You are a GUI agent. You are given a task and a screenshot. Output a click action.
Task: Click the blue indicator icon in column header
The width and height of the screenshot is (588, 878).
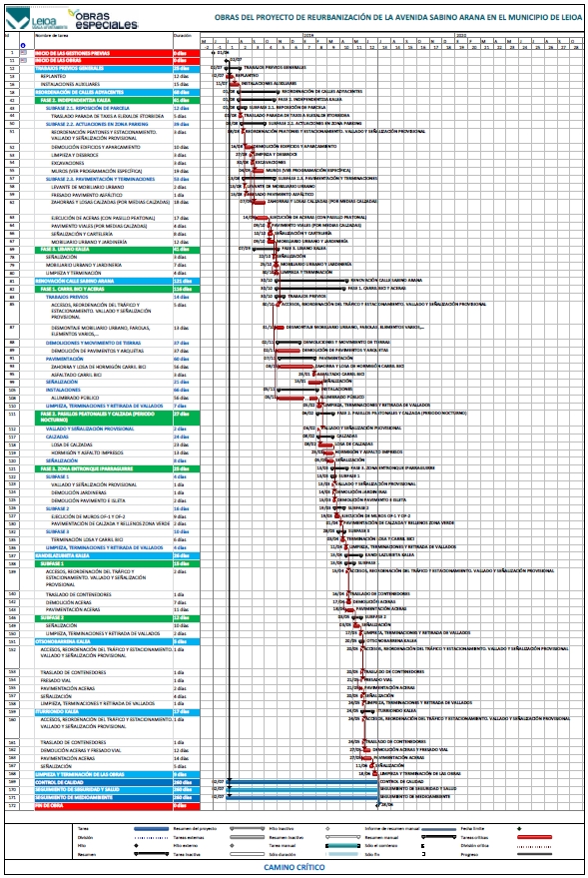coord(23,45)
